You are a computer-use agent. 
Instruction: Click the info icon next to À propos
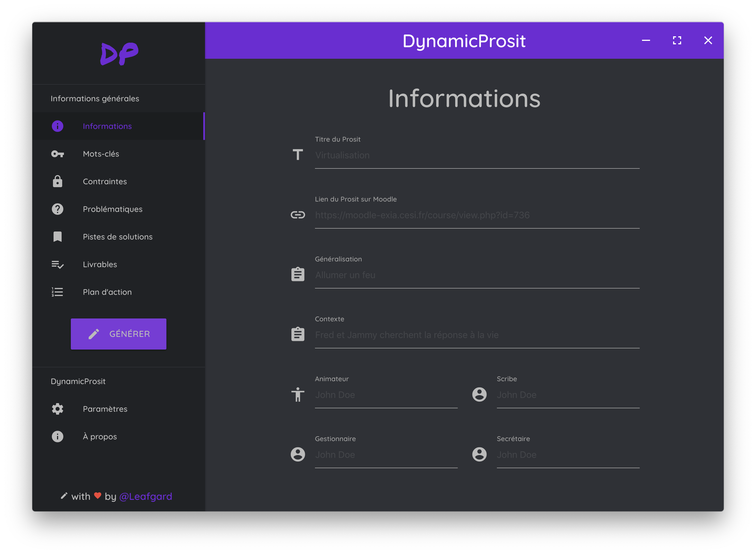[57, 437]
